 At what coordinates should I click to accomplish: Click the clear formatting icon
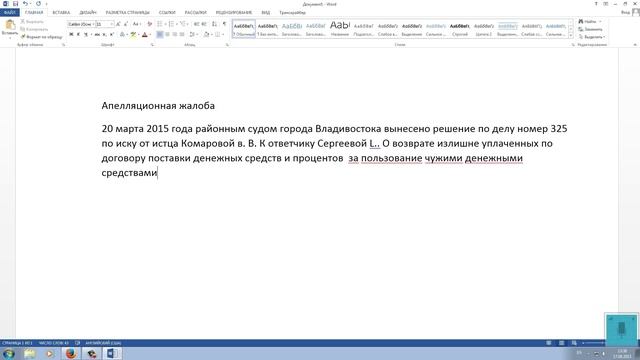(150, 24)
